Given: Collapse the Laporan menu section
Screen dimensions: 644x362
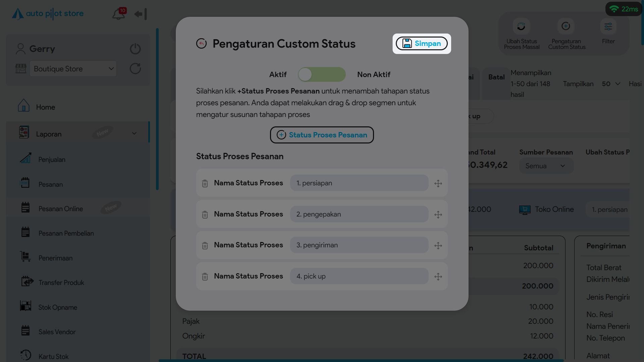Looking at the screenshot, I should (134, 133).
